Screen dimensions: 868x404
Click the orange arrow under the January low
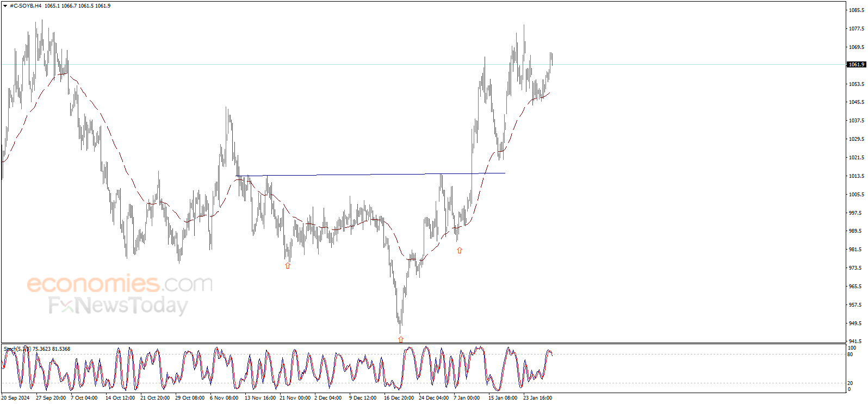[x=460, y=250]
